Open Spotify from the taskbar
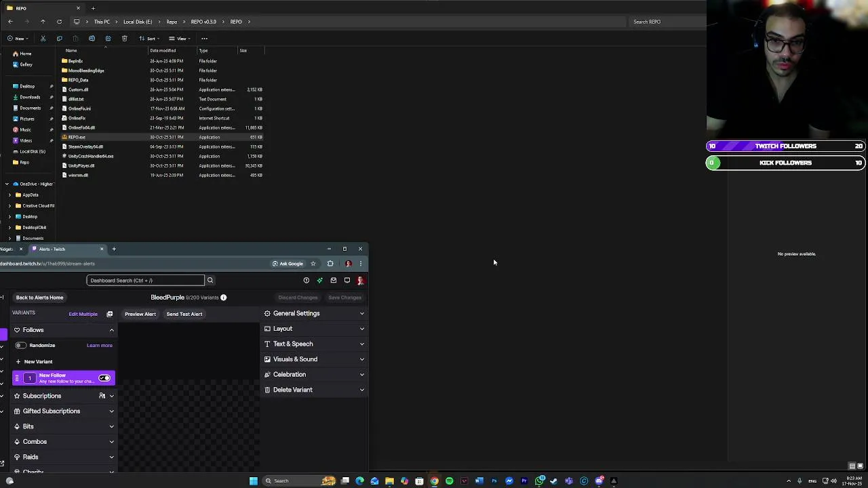The image size is (868, 488). click(x=449, y=481)
